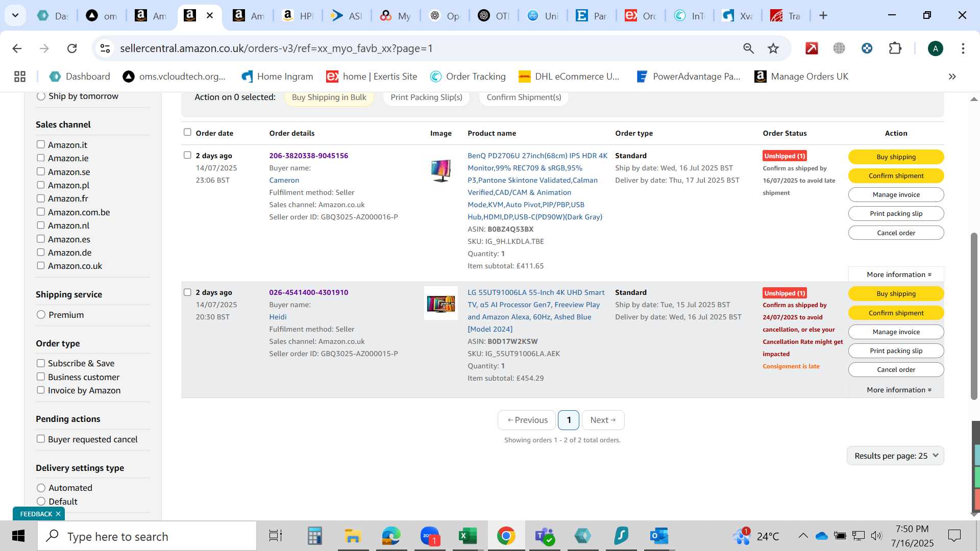Cancel the LG TV order
Screen dimensions: 980x551
pos(896,370)
